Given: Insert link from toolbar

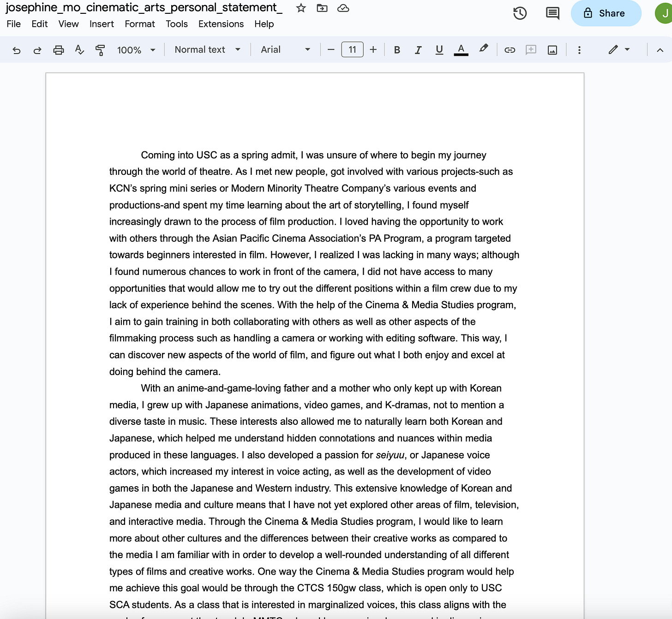Looking at the screenshot, I should [510, 50].
